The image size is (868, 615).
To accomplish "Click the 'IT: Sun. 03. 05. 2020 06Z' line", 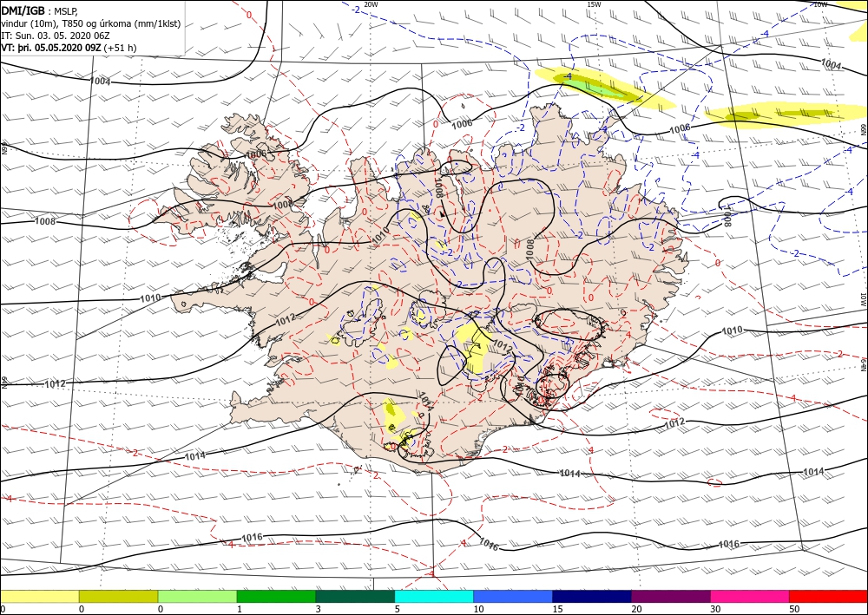I will (x=56, y=36).
